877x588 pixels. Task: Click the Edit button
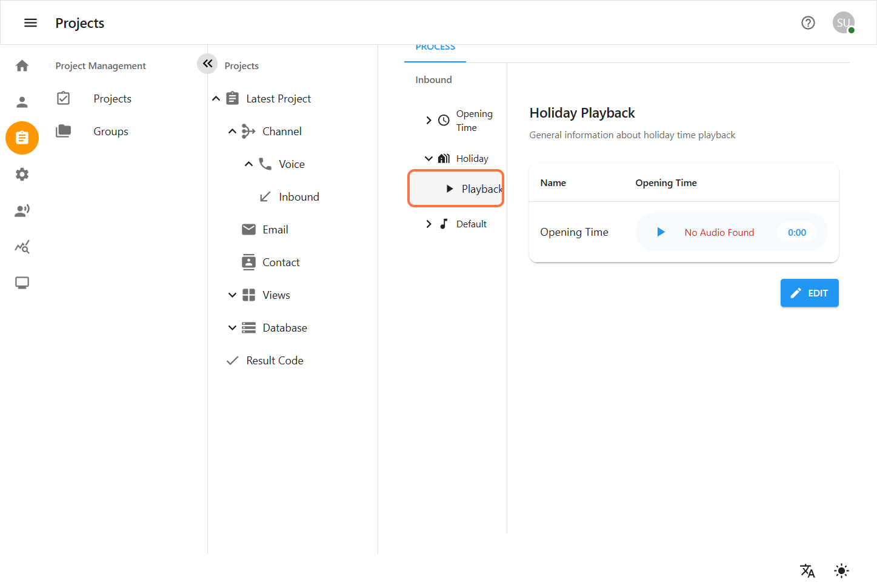point(809,293)
